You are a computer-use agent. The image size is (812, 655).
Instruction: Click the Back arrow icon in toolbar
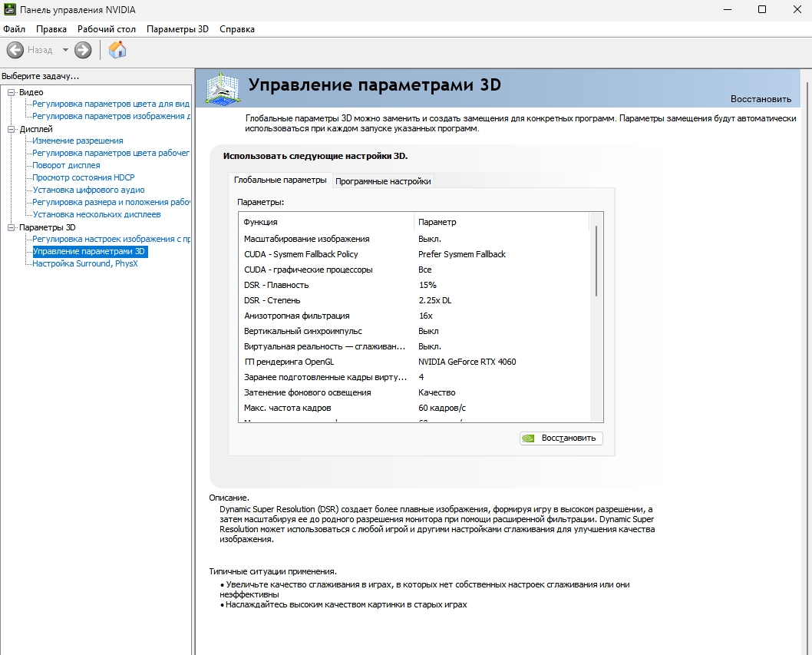(x=15, y=50)
